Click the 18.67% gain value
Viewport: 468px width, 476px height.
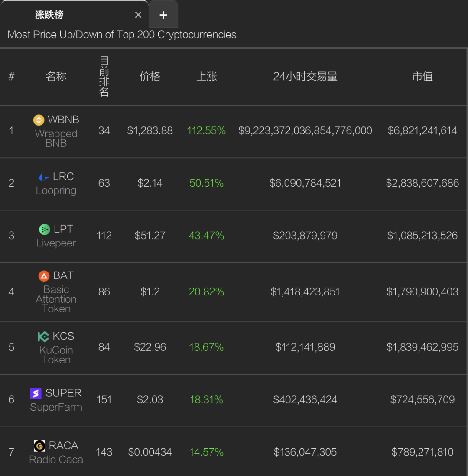207,348
